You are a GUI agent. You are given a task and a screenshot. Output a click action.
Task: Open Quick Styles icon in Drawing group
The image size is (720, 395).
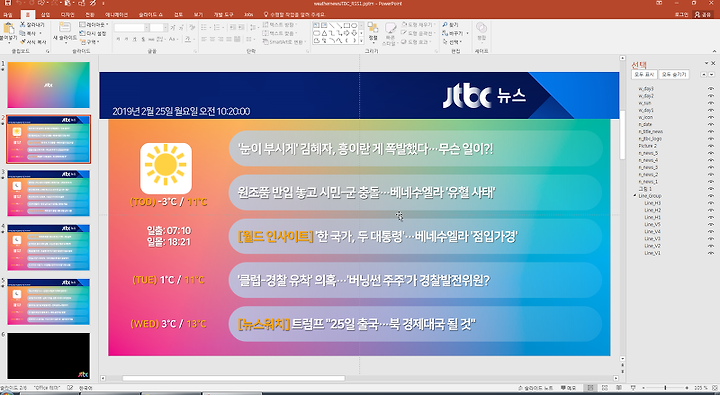390,29
